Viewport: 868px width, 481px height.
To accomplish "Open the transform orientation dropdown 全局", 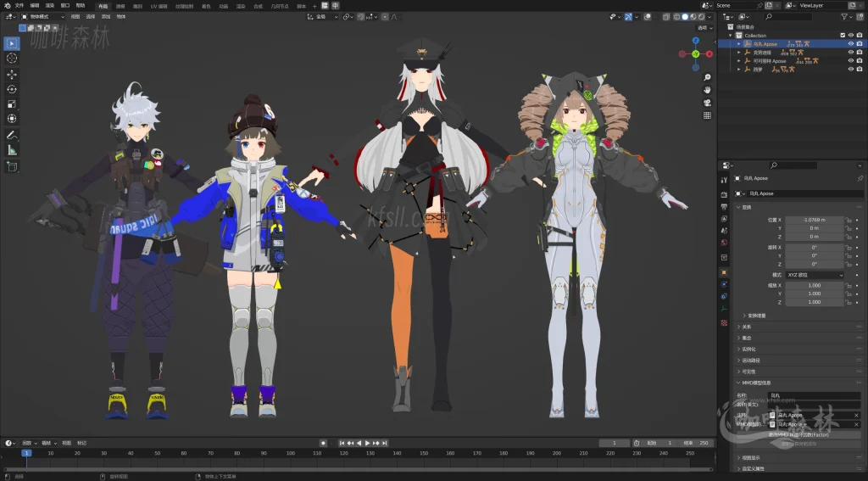I will (323, 17).
